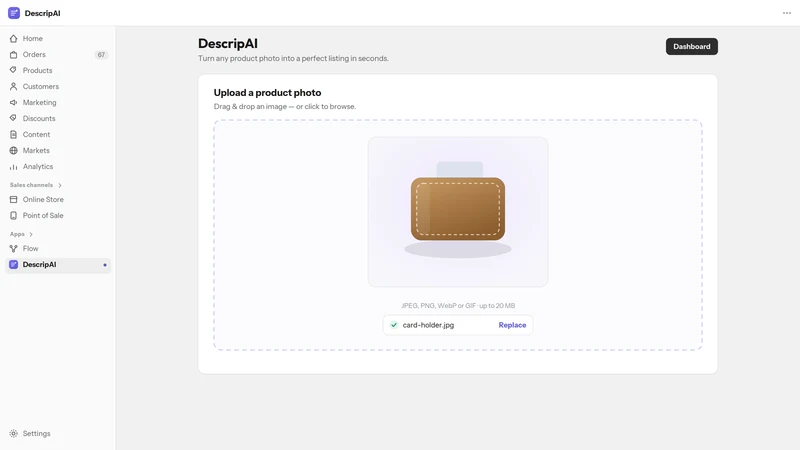Click the Discounts badge icon
Image resolution: width=800 pixels, height=450 pixels.
[14, 118]
